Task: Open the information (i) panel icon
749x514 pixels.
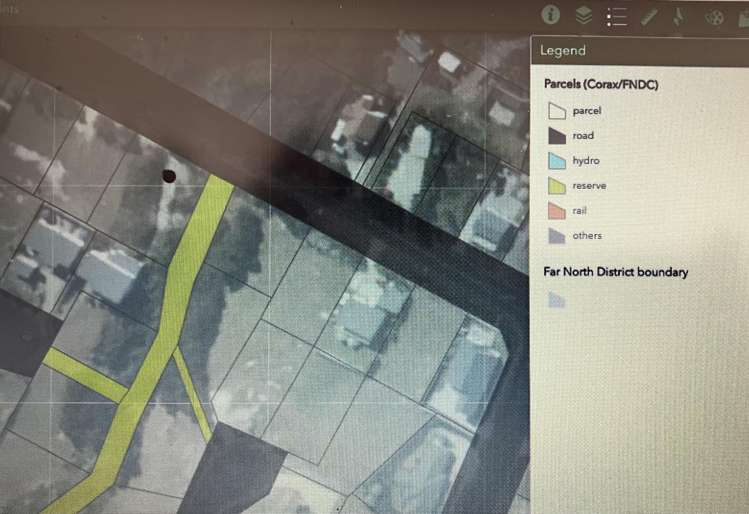Action: pyautogui.click(x=550, y=15)
